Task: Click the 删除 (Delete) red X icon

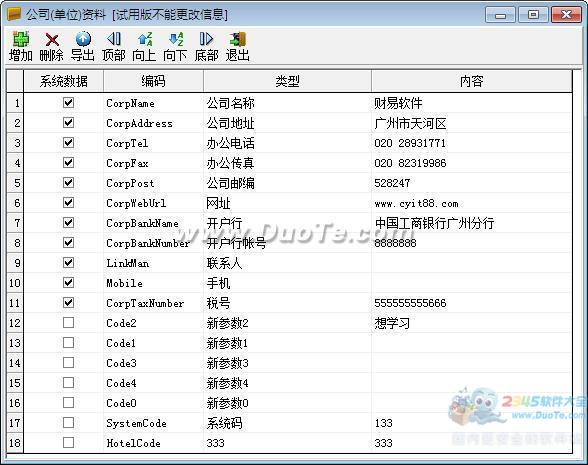Action: (52, 39)
